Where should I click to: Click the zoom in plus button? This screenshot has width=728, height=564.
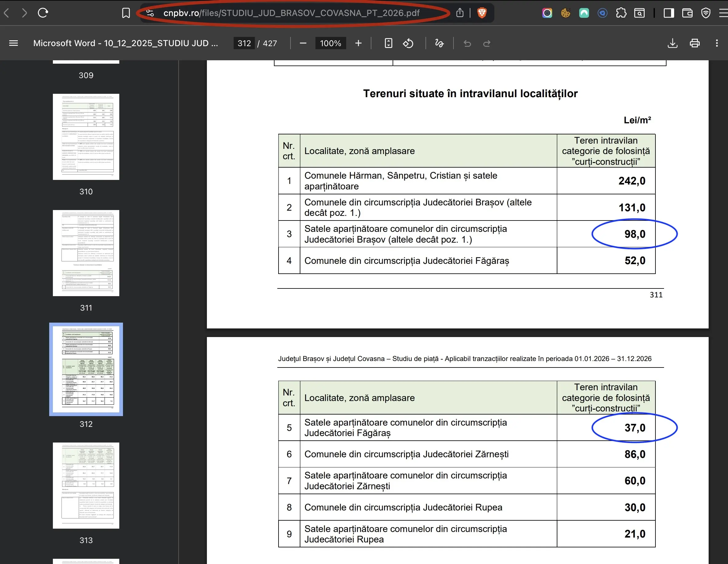[x=358, y=43]
